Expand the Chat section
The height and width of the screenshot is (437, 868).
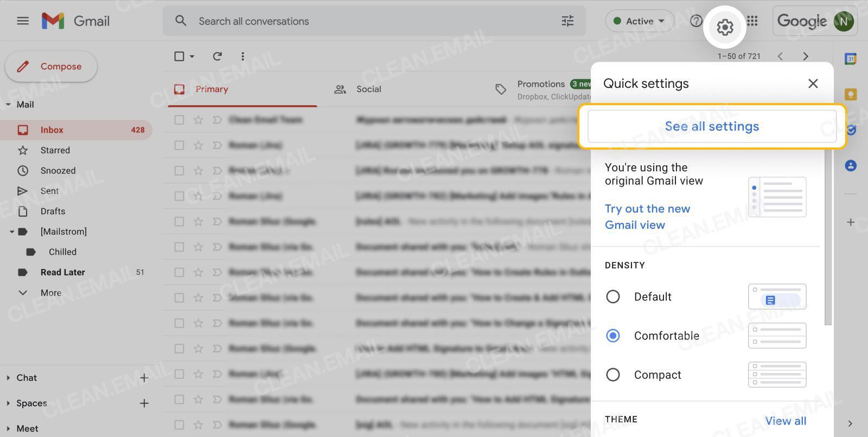coord(8,378)
